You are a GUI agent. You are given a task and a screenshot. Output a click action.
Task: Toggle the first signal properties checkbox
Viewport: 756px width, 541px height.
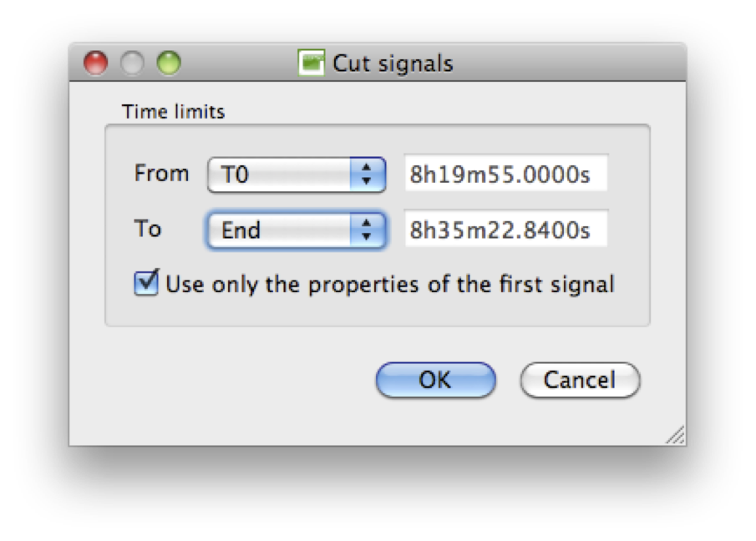(x=146, y=284)
